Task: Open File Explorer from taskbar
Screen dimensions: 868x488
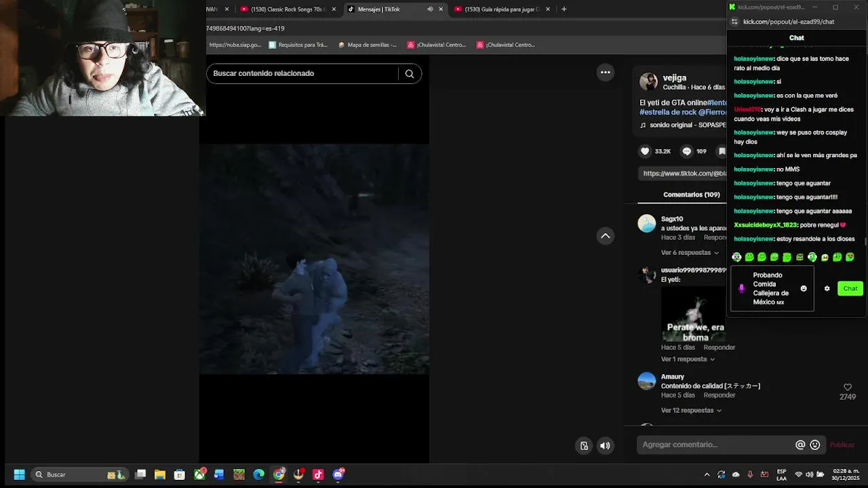Action: coord(159,474)
